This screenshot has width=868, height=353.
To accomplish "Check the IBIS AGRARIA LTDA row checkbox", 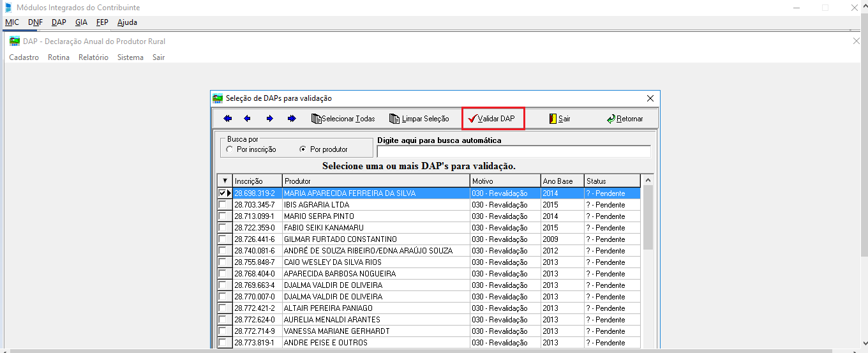I will (x=222, y=205).
